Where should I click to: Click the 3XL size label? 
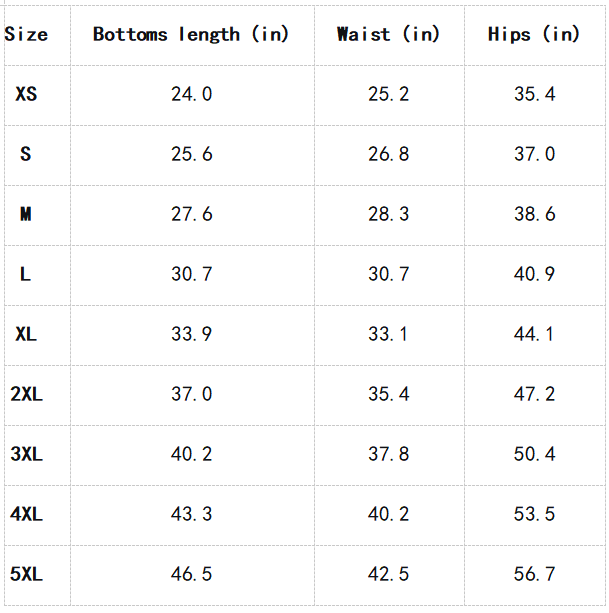click(26, 454)
